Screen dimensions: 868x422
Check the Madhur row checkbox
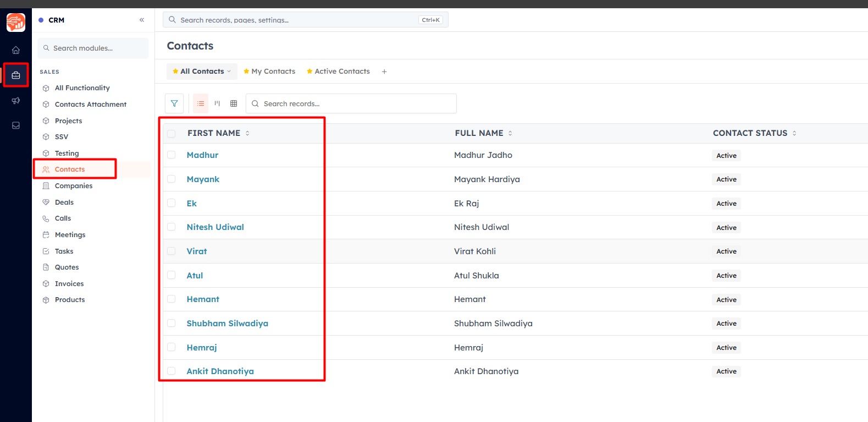tap(172, 155)
